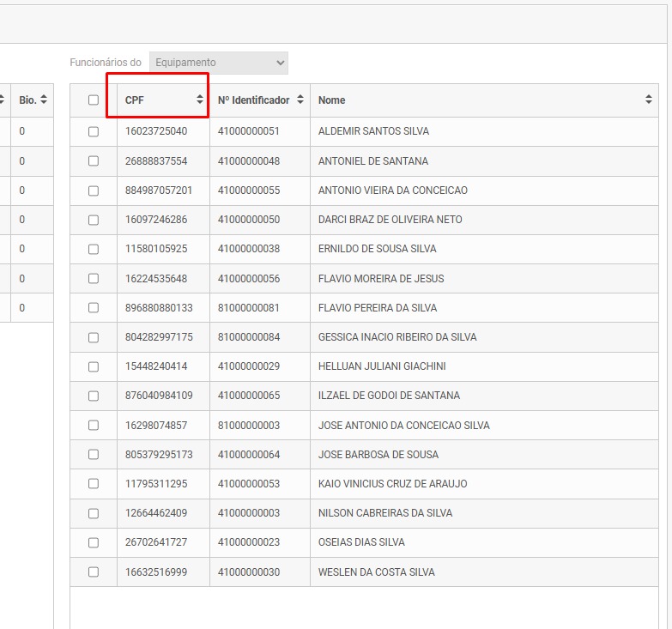Open the Equipamento dropdown
672x629 pixels.
[219, 63]
